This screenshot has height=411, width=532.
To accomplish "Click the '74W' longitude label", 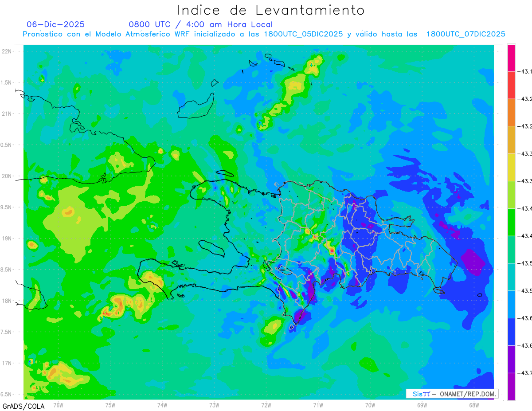I will point(162,405).
